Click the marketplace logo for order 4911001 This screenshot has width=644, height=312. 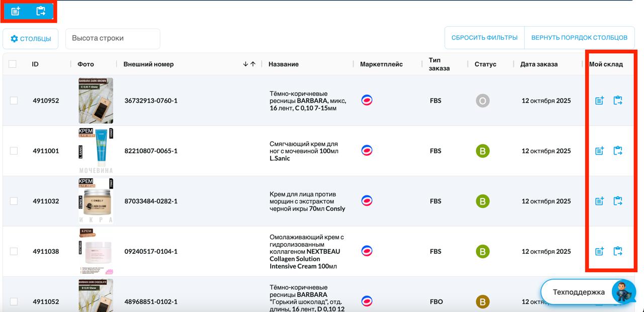pos(367,151)
